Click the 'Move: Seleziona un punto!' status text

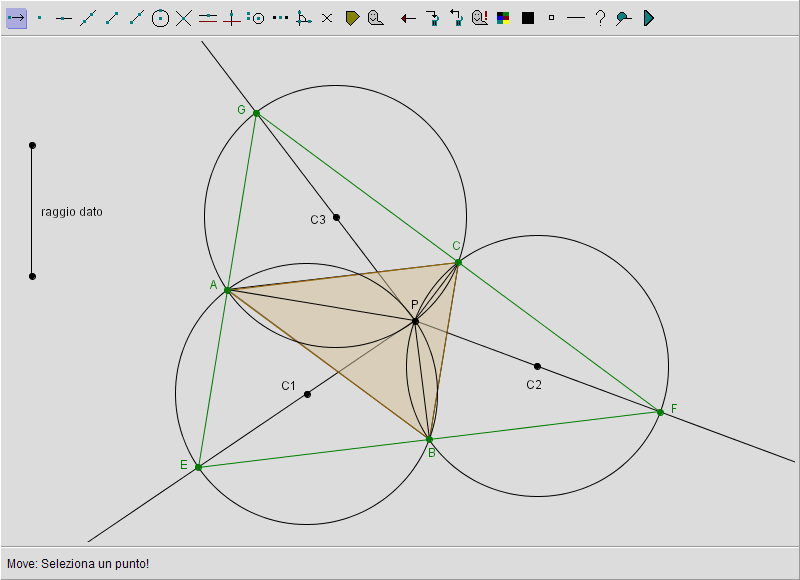[78, 564]
